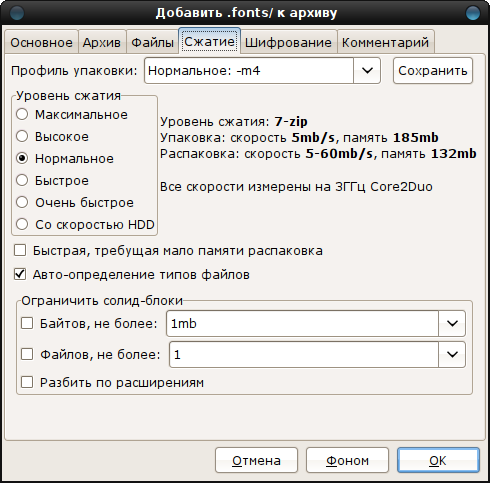The height and width of the screenshot is (483, 490).
Task: Open the Файлы tab
Action: pos(153,42)
